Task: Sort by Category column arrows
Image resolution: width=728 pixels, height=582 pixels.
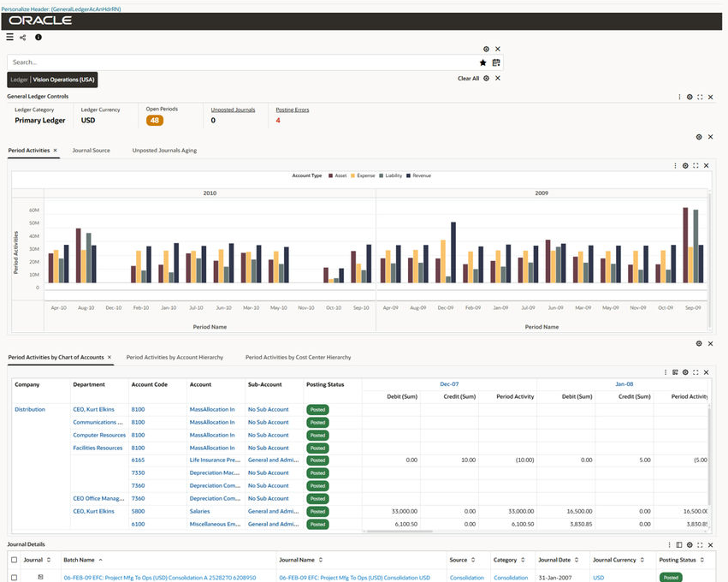Action: 523,560
